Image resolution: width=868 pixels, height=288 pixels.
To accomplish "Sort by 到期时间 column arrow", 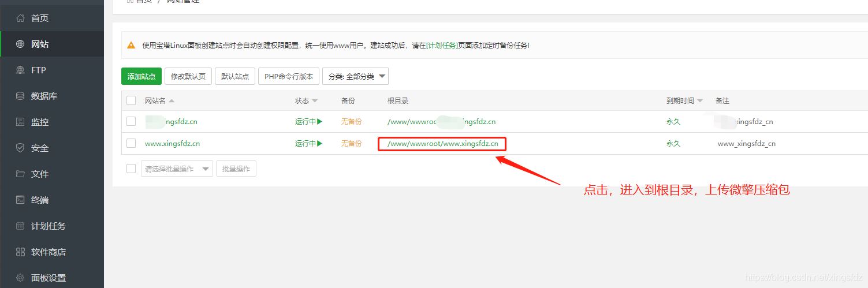I will [700, 101].
